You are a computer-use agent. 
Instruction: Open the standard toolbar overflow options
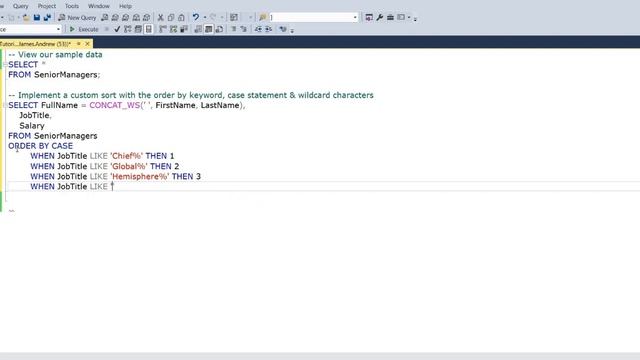(x=415, y=18)
